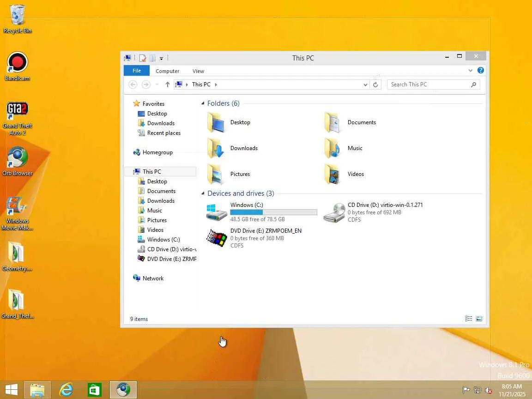The image size is (532, 399).
Task: Select the Geometry... folder on desktop
Action: (x=17, y=256)
